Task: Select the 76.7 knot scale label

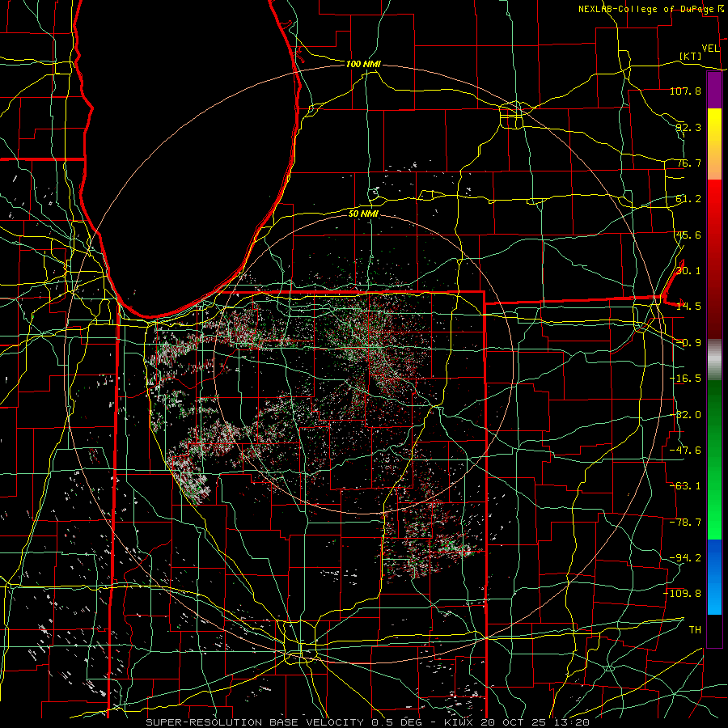Action: 688,163
